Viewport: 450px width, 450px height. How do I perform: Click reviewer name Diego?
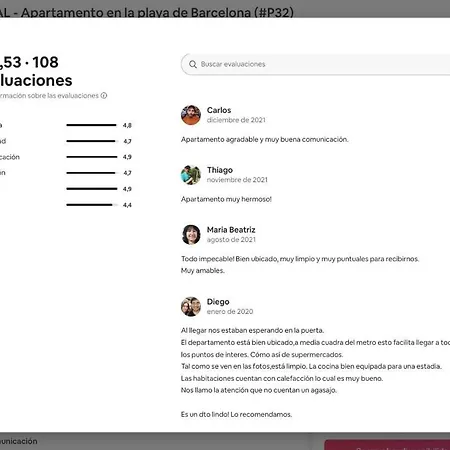(x=218, y=302)
